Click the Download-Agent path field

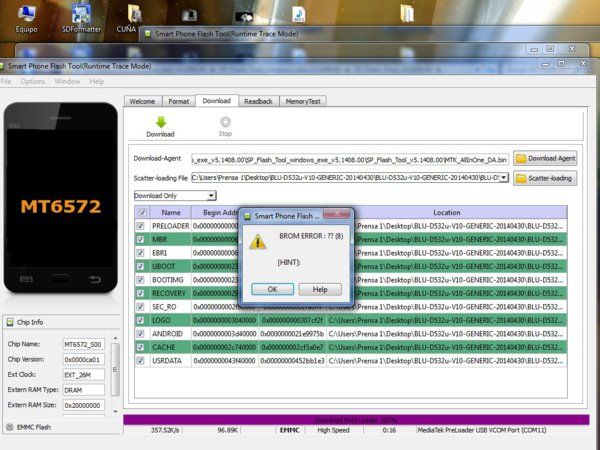350,160
